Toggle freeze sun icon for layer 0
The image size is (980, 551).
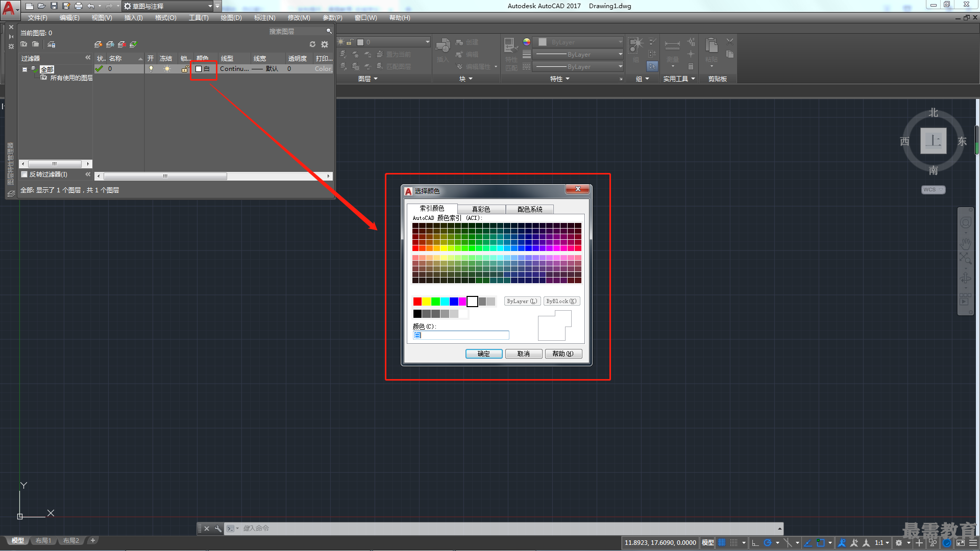167,69
